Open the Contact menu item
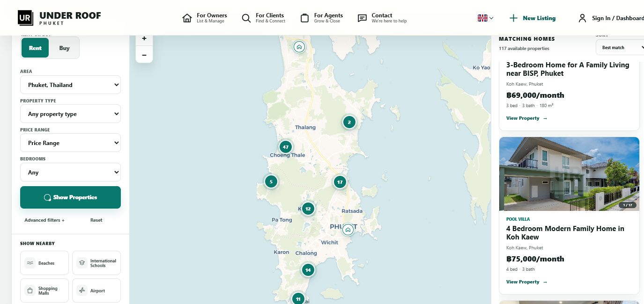The image size is (644, 304). pos(382,18)
